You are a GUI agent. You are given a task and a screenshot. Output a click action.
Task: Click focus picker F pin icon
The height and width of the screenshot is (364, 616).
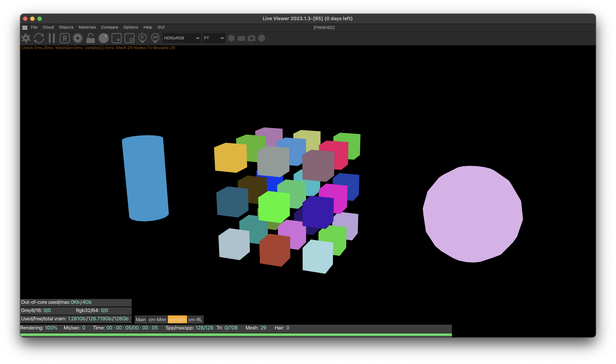[x=142, y=38]
